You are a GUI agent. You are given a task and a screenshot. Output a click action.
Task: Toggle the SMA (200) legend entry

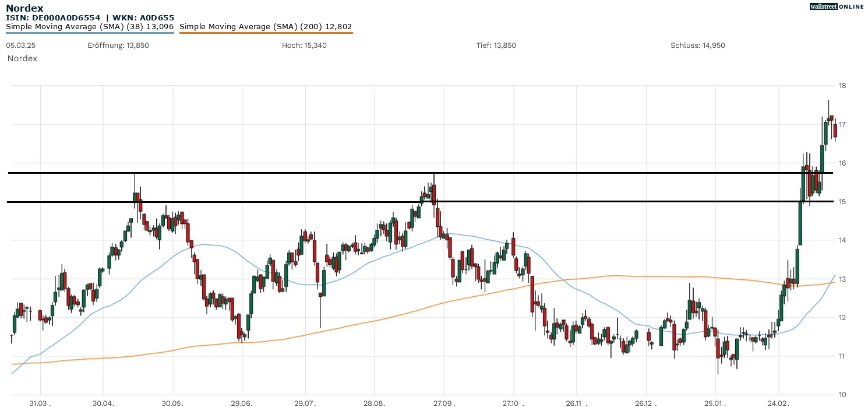[x=266, y=27]
